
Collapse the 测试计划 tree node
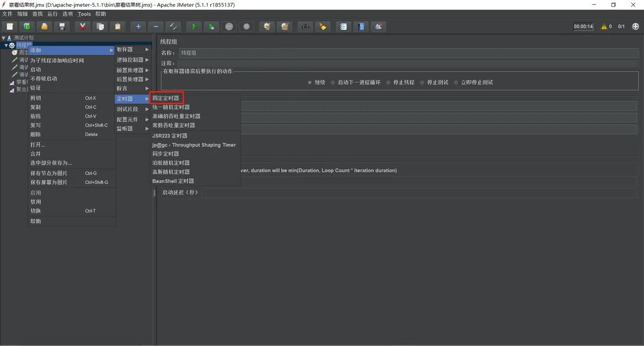coord(3,38)
